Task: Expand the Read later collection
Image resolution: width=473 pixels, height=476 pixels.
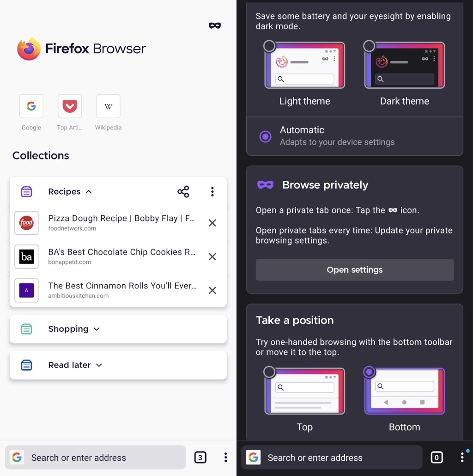Action: coord(99,365)
